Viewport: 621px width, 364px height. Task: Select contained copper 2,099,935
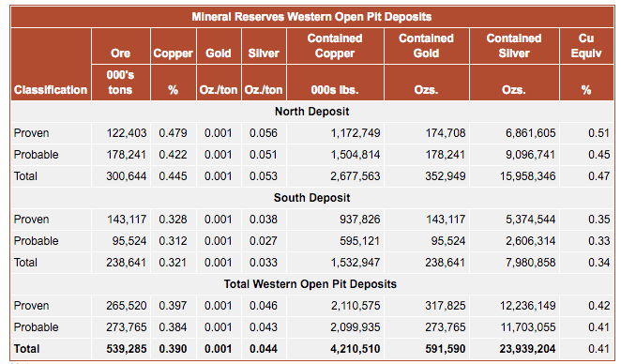pyautogui.click(x=356, y=327)
